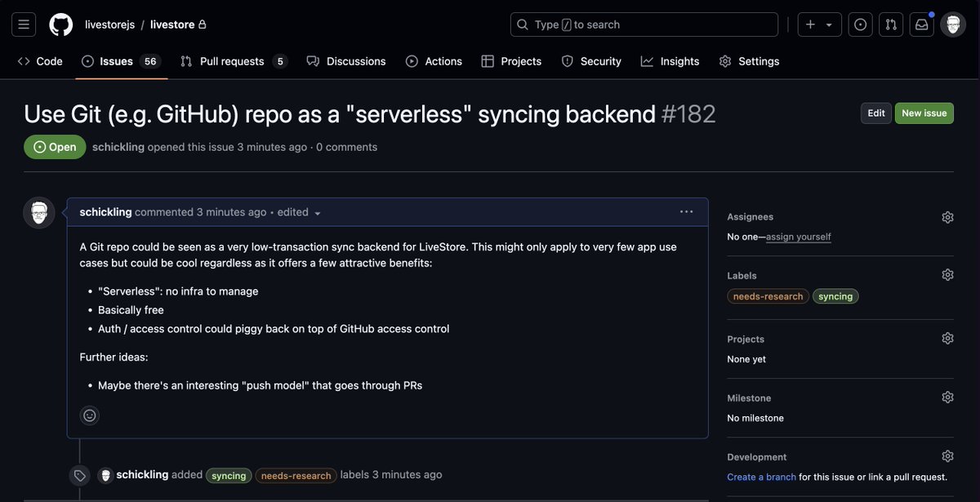Open the notifications inbox icon
This screenshot has width=980, height=502.
click(x=921, y=24)
